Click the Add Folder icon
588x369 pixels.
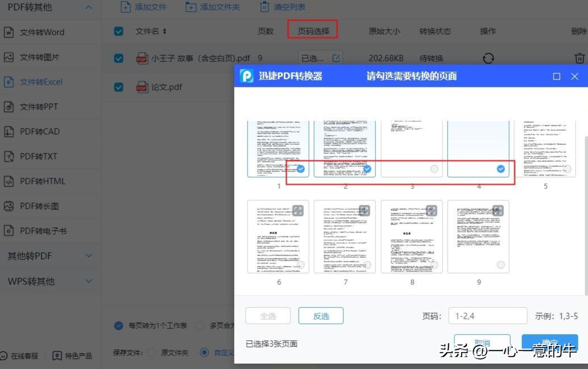pos(191,7)
